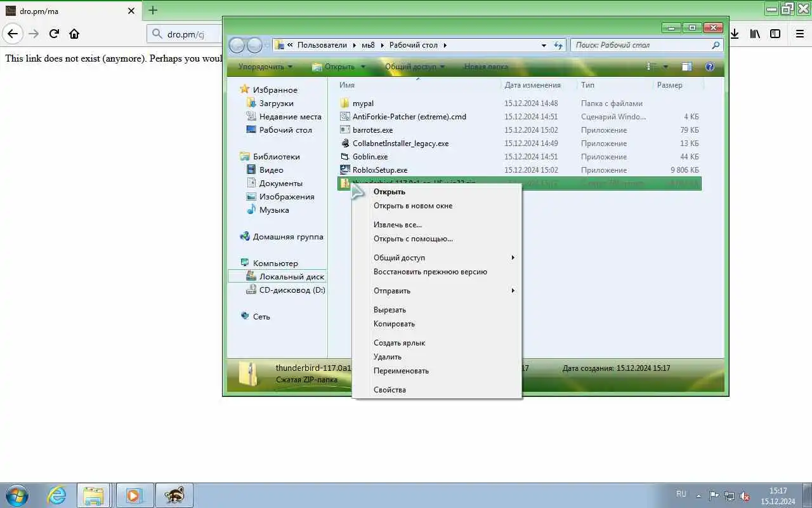Toggle browser sidebar icon
812x508 pixels.
(775, 34)
